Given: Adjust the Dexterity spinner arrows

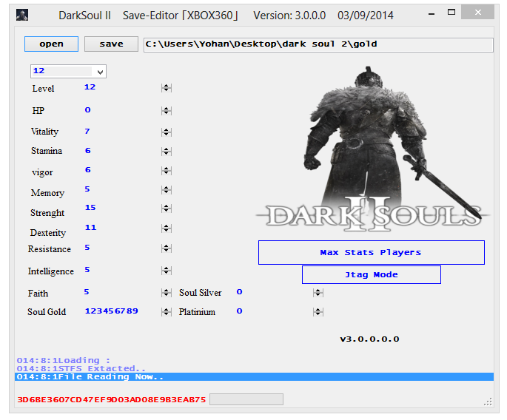Looking at the screenshot, I should tap(167, 230).
